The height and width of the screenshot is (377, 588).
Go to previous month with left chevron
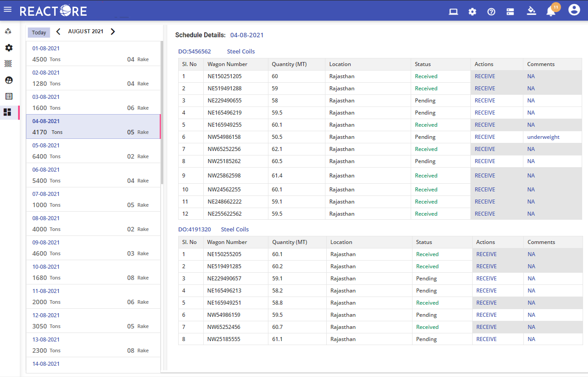pos(58,31)
